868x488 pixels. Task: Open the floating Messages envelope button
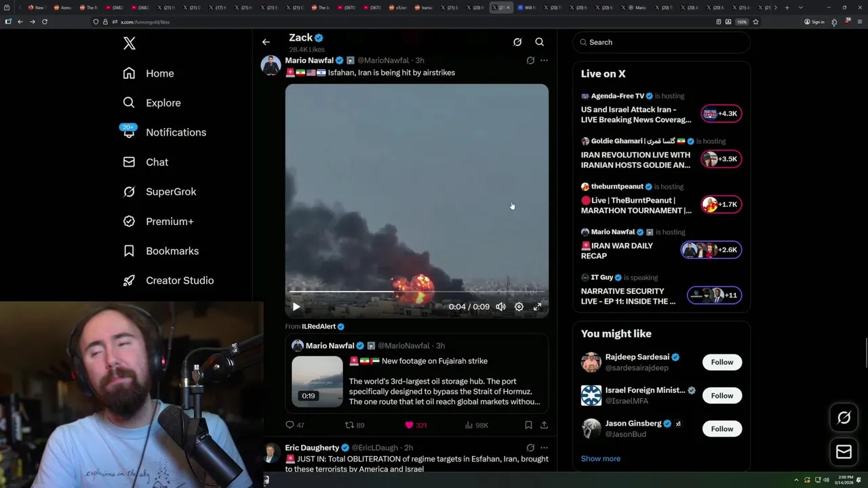(x=844, y=452)
